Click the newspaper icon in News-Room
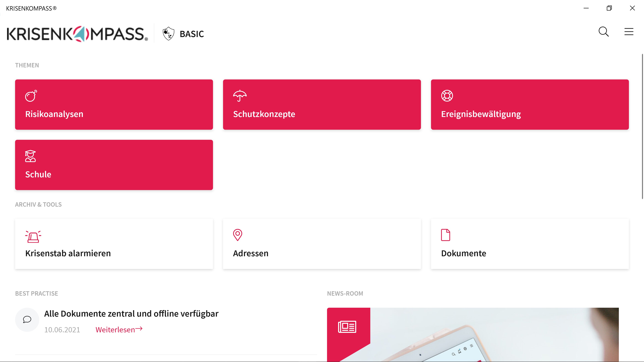This screenshot has width=644, height=362. point(347,327)
